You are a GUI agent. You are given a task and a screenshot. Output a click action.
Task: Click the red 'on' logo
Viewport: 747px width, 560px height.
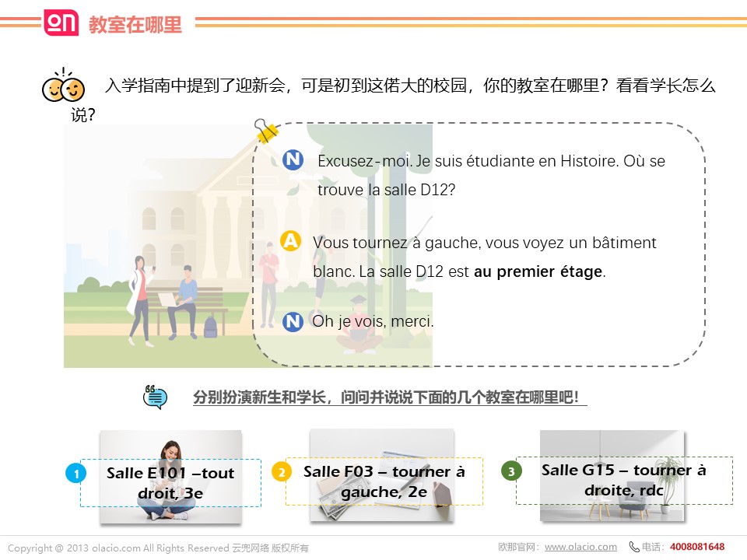[61, 23]
